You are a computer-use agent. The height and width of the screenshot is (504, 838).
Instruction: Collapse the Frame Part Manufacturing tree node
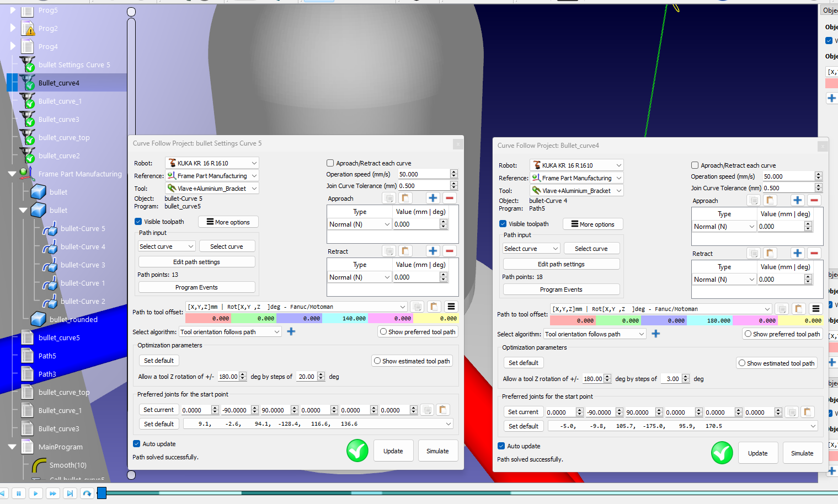(12, 174)
